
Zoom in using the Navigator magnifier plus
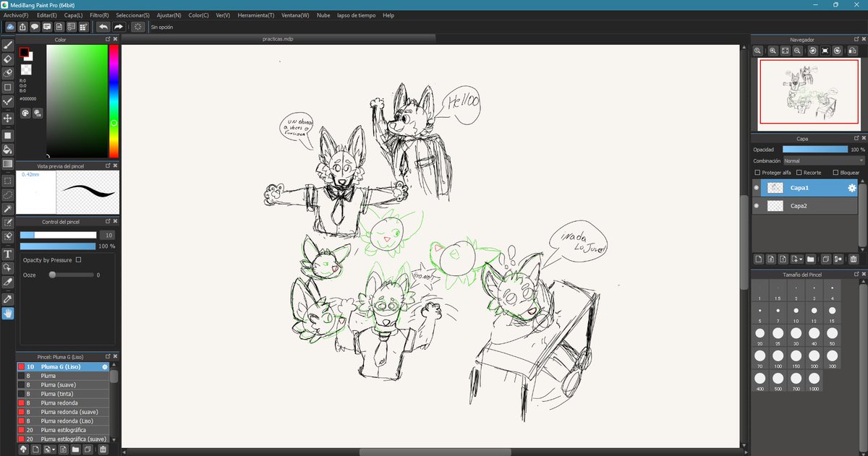tap(773, 51)
